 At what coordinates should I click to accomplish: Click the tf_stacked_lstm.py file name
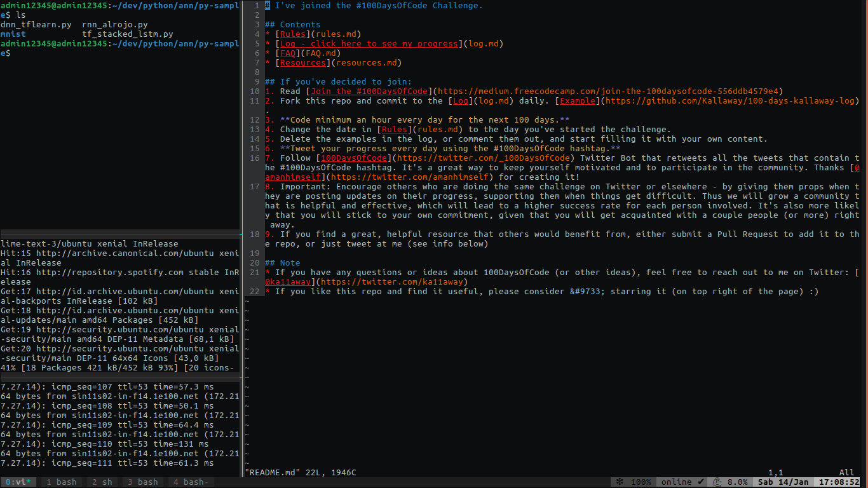click(128, 34)
